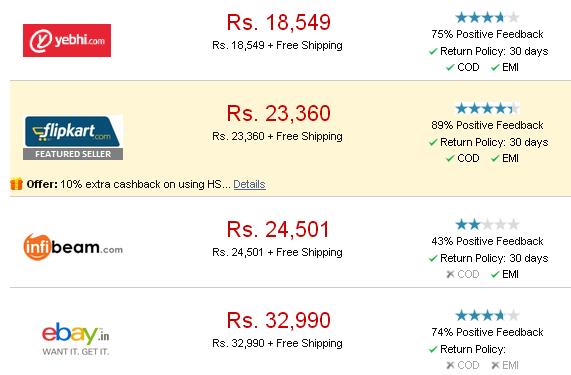571x375 pixels.
Task: Open the eBay.in seller logo
Action: 75,338
